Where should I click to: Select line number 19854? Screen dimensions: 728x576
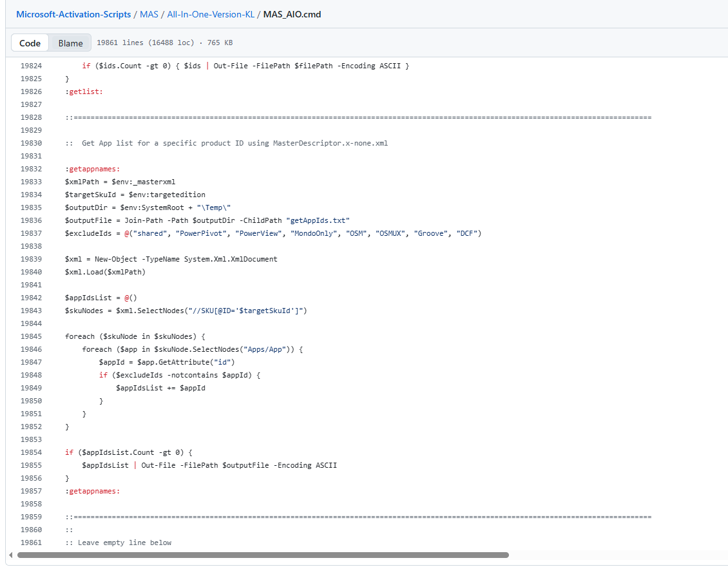click(31, 452)
